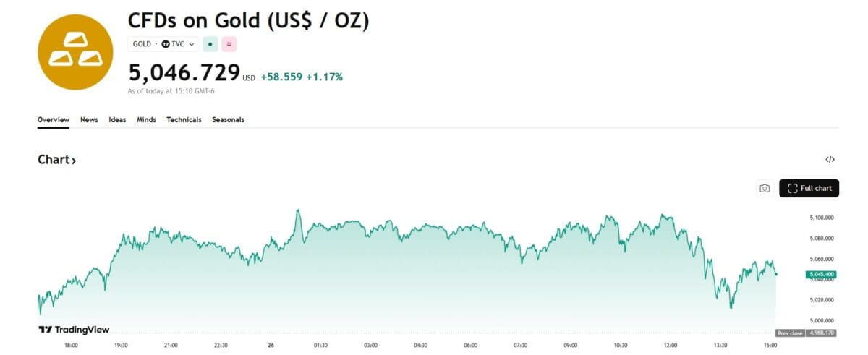Open the News tab

click(89, 120)
